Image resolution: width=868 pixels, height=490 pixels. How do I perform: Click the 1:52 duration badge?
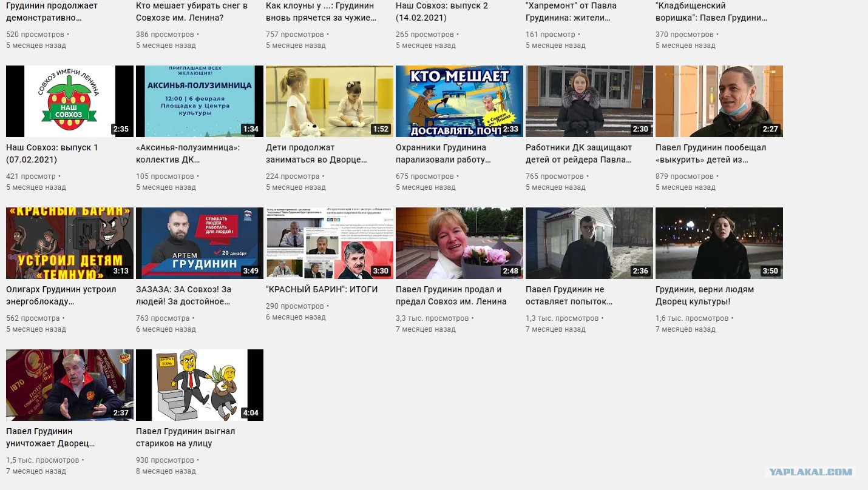coord(381,129)
